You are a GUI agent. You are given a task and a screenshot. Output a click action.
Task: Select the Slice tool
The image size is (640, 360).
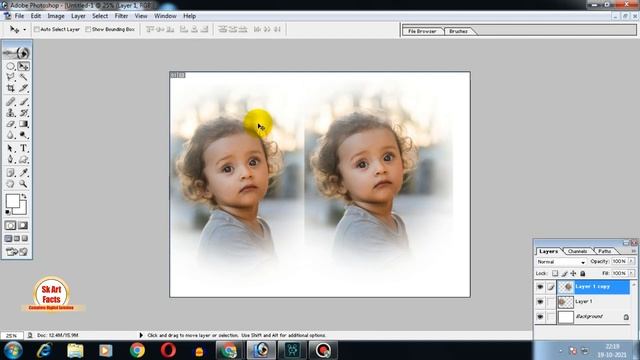pos(23,88)
